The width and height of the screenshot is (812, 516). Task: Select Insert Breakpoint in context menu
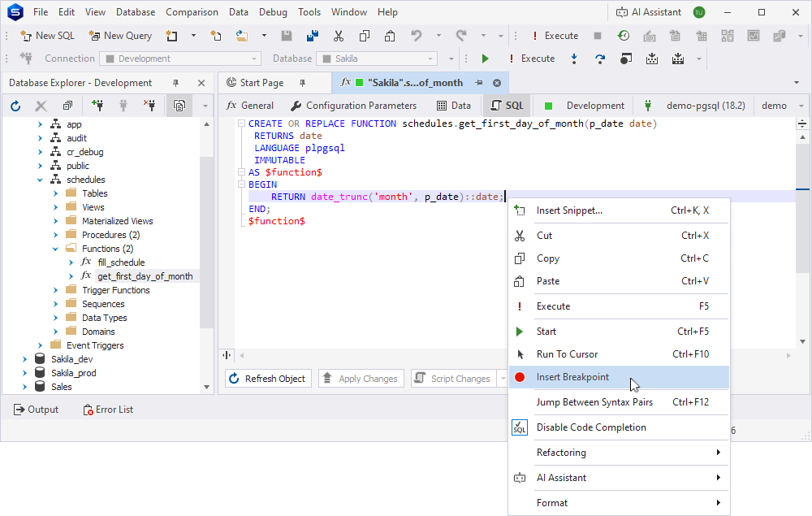(x=619, y=377)
